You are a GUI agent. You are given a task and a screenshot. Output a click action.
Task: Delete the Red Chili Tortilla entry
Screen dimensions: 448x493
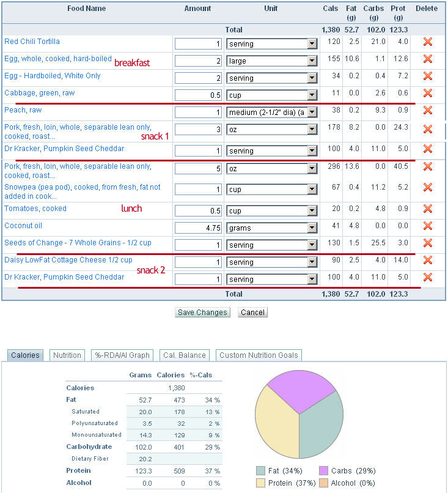click(x=427, y=42)
